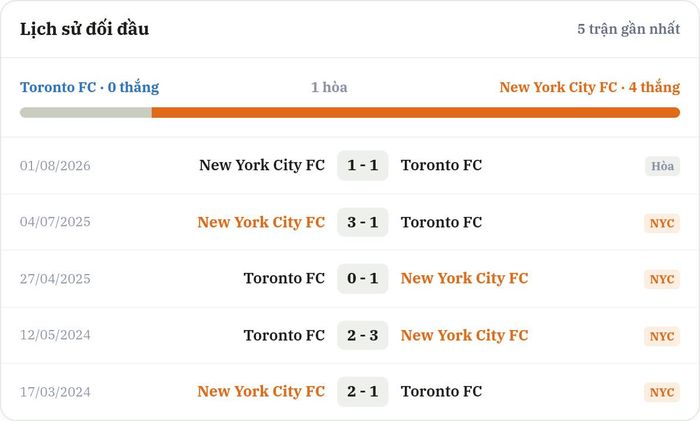Open the 0 - 1 score badge

[x=362, y=279]
